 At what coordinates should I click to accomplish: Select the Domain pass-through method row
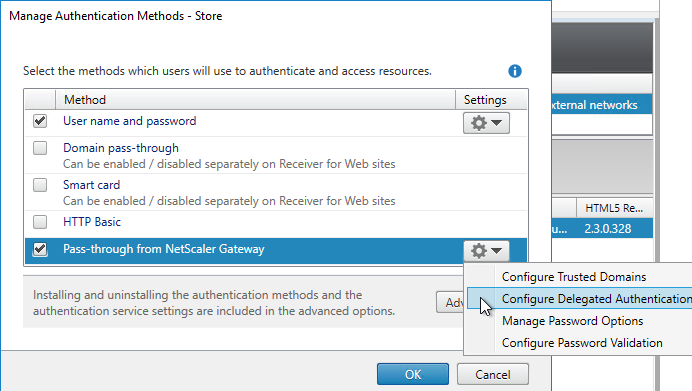point(276,155)
